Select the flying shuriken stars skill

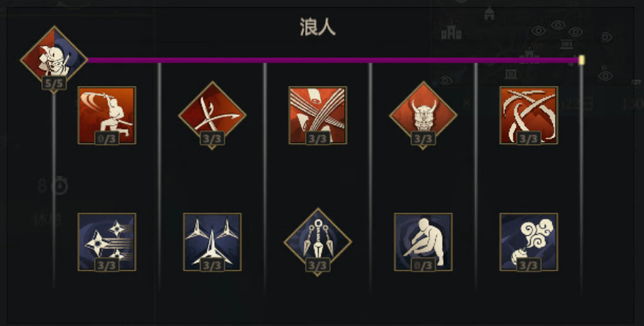click(x=107, y=242)
